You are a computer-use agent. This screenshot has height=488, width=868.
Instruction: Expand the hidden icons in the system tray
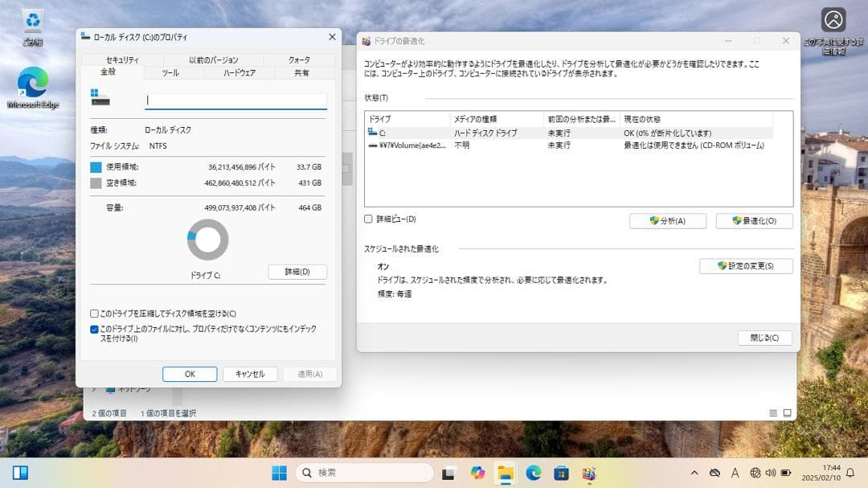pos(694,474)
